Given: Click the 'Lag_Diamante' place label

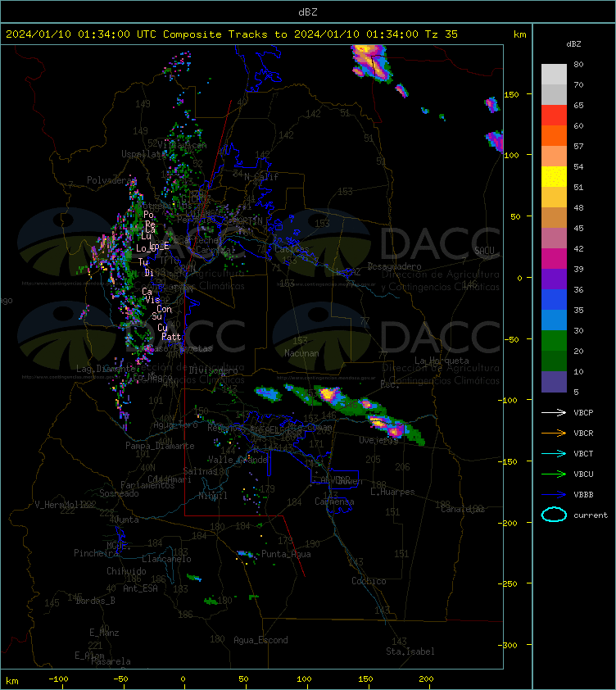Looking at the screenshot, I should click(x=106, y=368).
